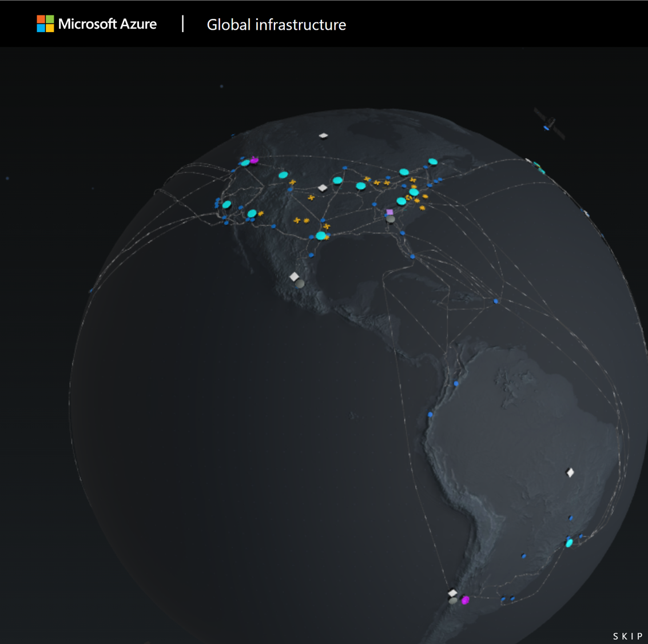Image resolution: width=648 pixels, height=644 pixels.
Task: Click the Microsoft Azure logo
Action: 97,24
